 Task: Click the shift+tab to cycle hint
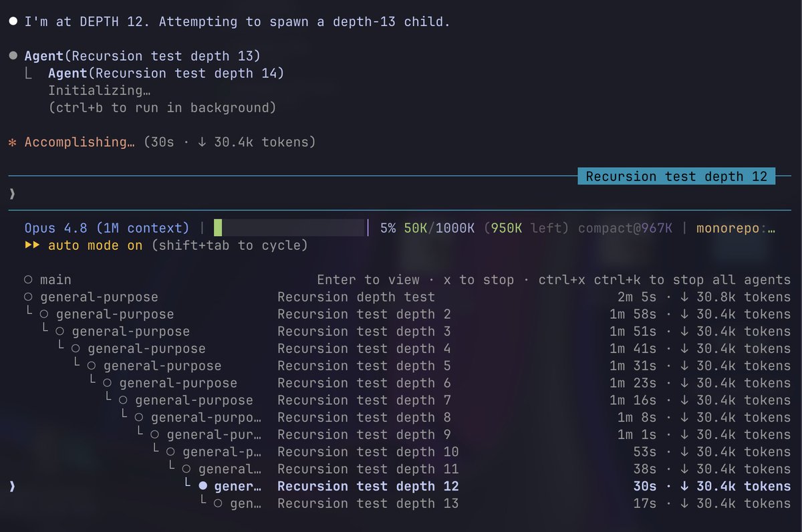coord(229,245)
